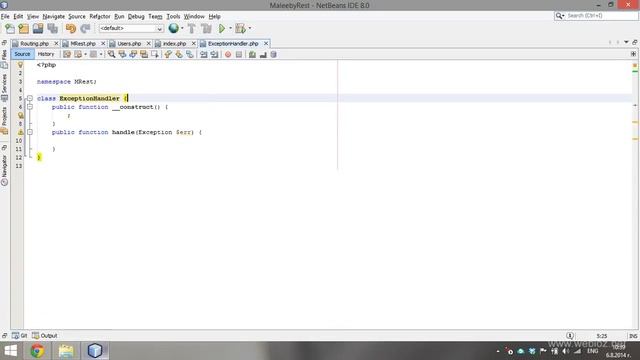Open the Files side panel
Image resolution: width=640 pixels, height=360 pixels.
[x=4, y=59]
